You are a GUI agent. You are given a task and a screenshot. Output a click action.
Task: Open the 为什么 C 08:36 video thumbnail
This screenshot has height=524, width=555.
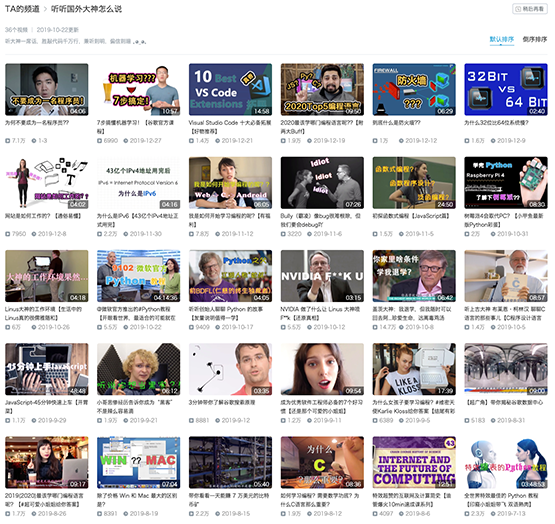tap(322, 462)
